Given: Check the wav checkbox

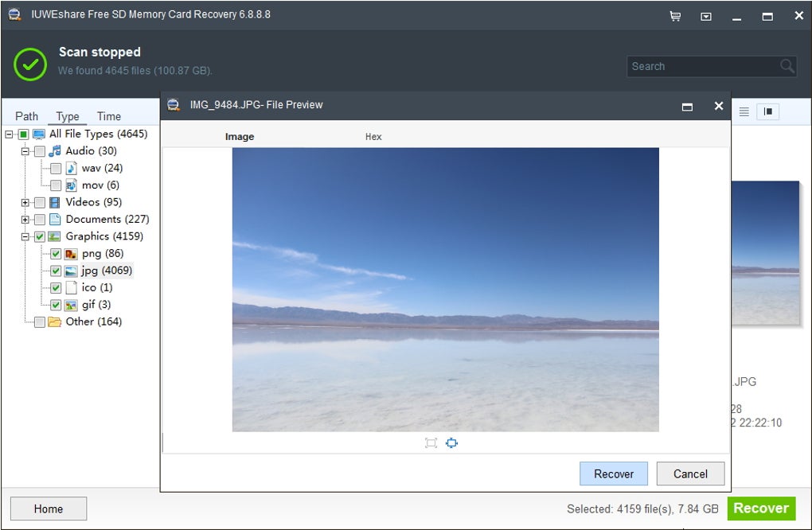Looking at the screenshot, I should pyautogui.click(x=56, y=169).
